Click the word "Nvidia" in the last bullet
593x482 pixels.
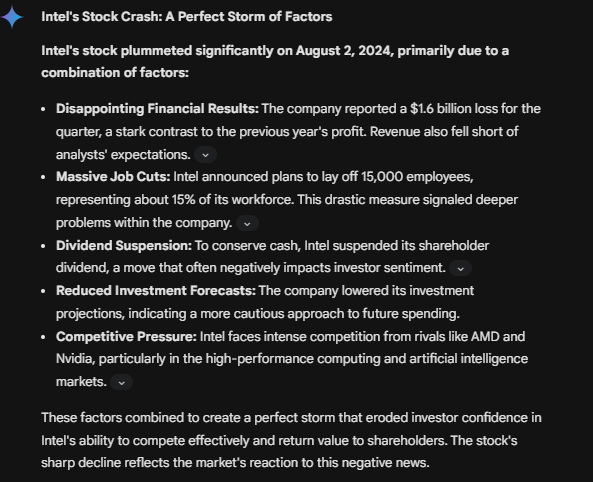pos(75,359)
